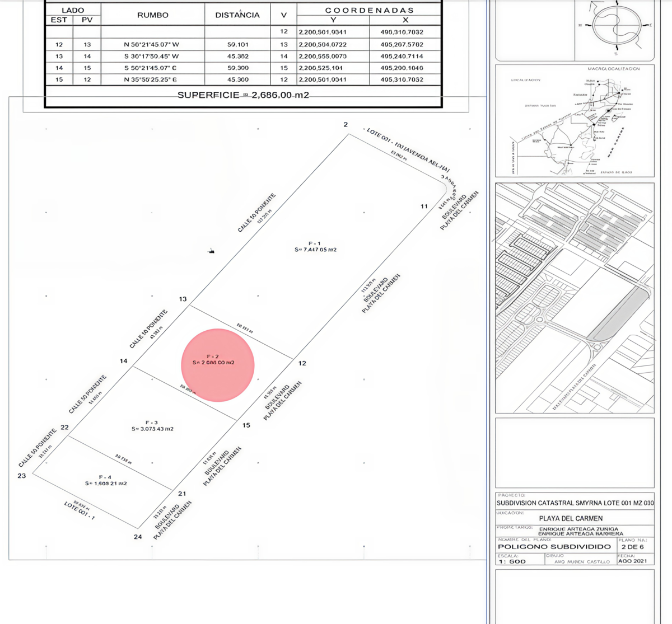Click vertex number 13 on the plan
The image size is (672, 624).
(x=183, y=299)
